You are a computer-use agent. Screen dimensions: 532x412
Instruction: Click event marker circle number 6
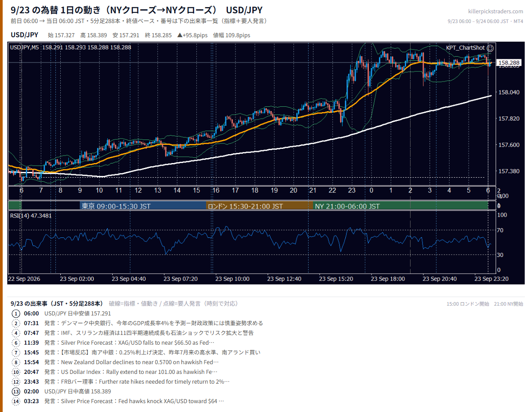coord(16,342)
